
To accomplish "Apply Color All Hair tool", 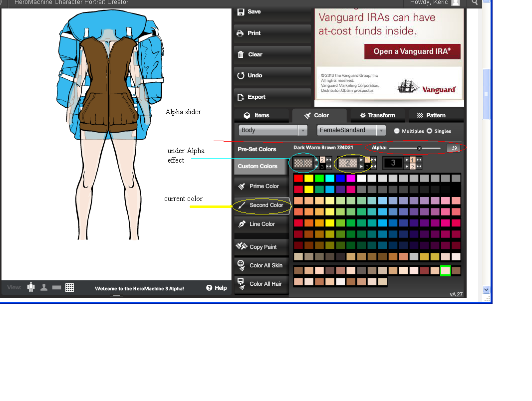I will tap(261, 284).
